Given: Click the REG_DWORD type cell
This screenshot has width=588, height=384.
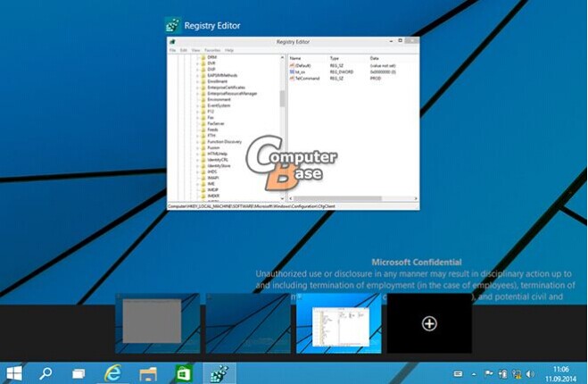Looking at the screenshot, I should click(341, 71).
